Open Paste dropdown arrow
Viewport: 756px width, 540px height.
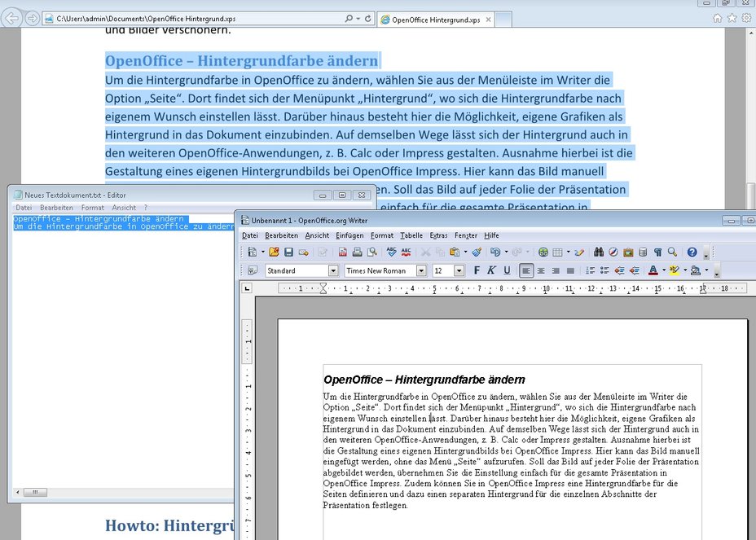click(x=465, y=252)
